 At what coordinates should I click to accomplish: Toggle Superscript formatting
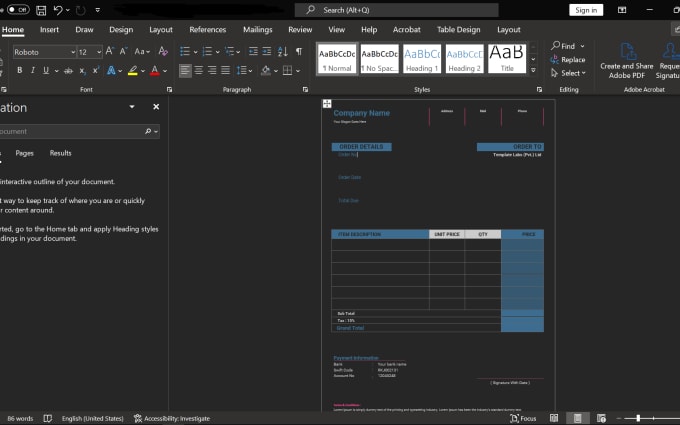point(96,70)
